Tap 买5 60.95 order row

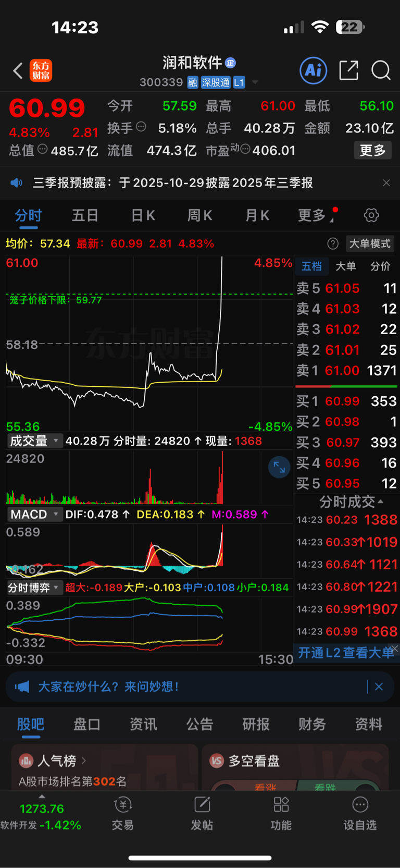[x=346, y=483]
